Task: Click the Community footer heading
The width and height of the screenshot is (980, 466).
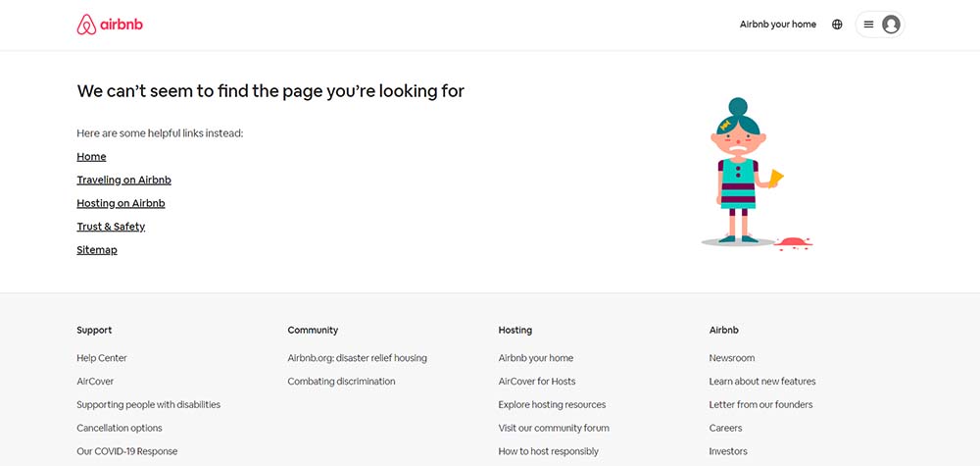Action: [313, 330]
